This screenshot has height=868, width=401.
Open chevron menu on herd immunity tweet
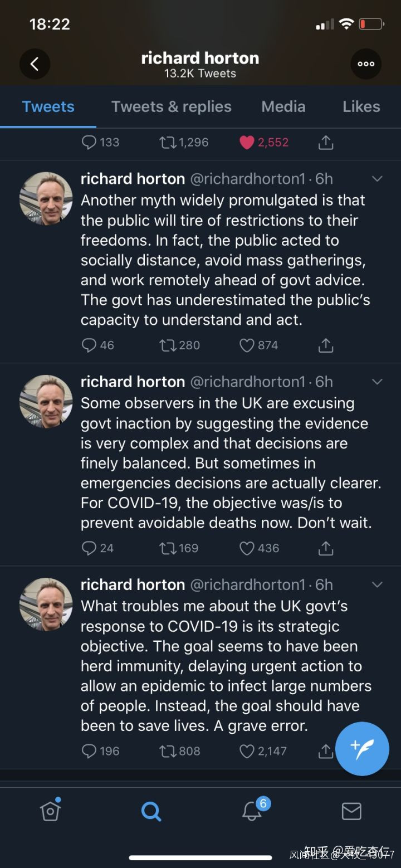tap(377, 584)
